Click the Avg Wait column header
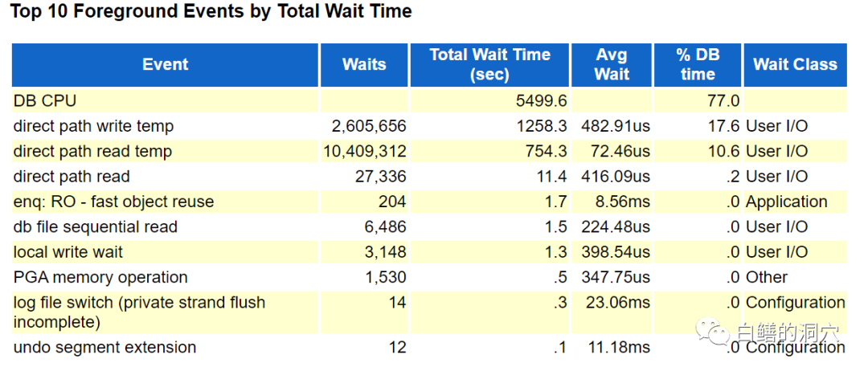 point(612,65)
